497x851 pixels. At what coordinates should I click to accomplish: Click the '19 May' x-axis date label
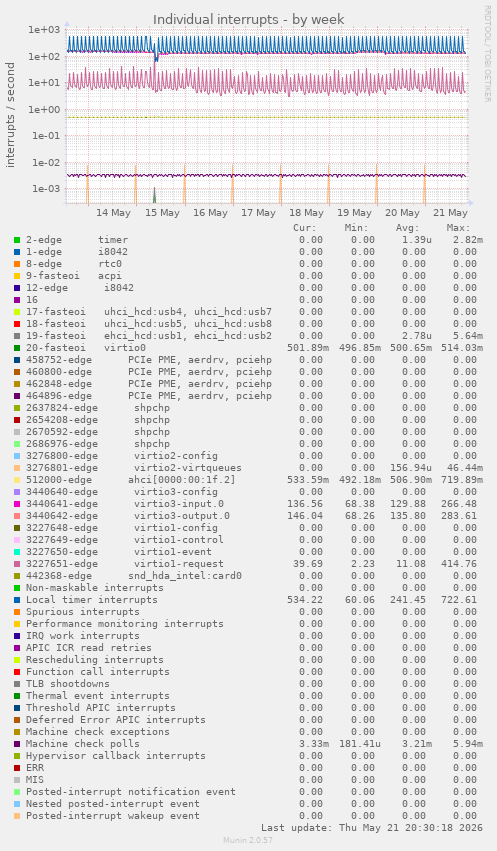coord(354,213)
